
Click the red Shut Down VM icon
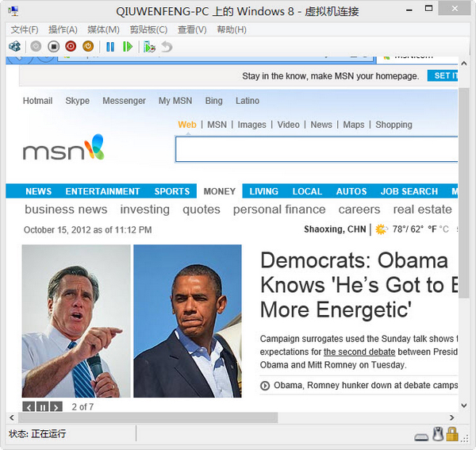(71, 47)
